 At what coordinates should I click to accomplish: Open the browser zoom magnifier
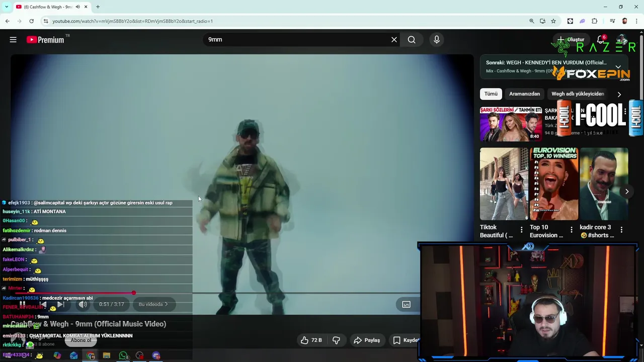coord(532,21)
